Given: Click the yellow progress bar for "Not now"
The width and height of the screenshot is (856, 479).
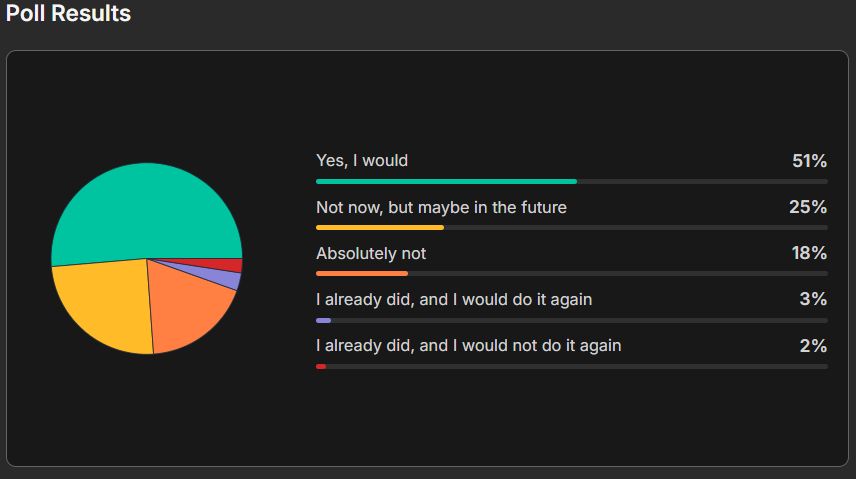Looking at the screenshot, I should coord(380,228).
